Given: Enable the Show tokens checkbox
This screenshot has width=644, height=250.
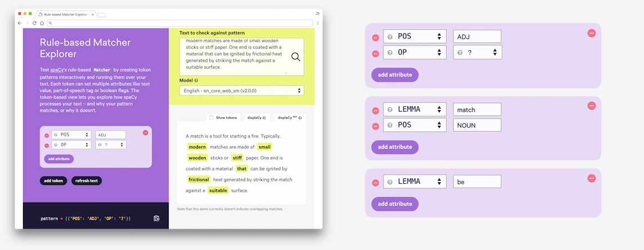Looking at the screenshot, I should tap(211, 117).
